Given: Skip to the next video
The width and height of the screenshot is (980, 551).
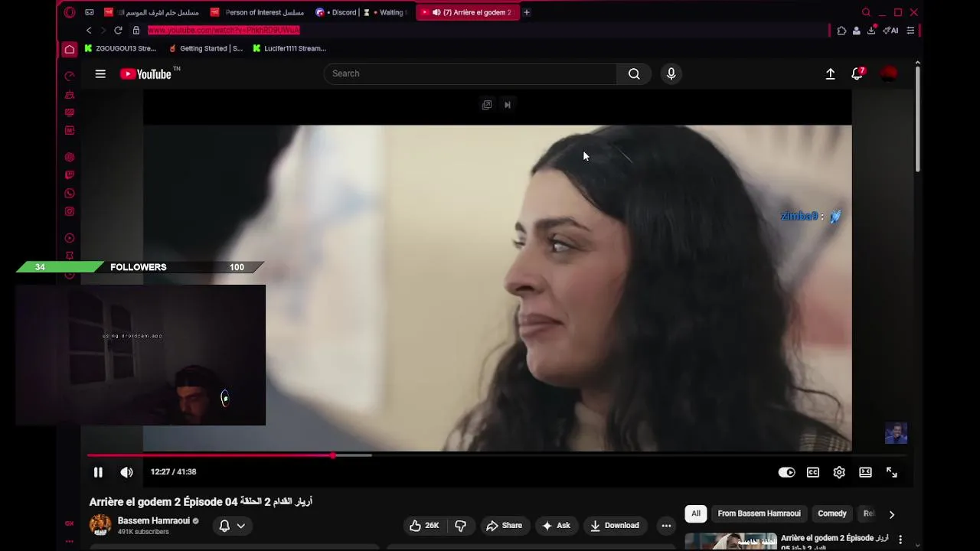Looking at the screenshot, I should coord(508,105).
